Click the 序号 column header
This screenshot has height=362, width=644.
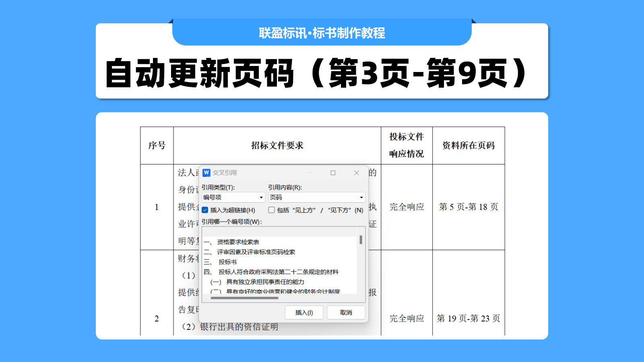point(157,145)
